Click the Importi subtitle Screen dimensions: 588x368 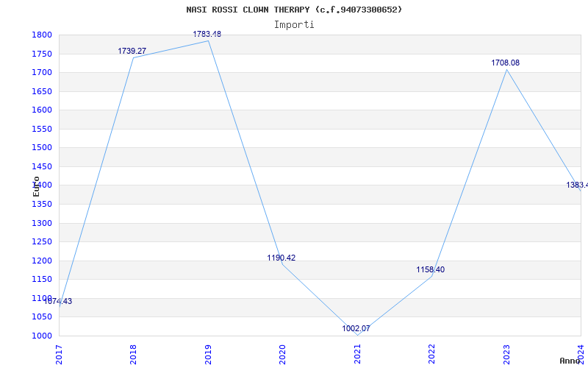click(294, 25)
